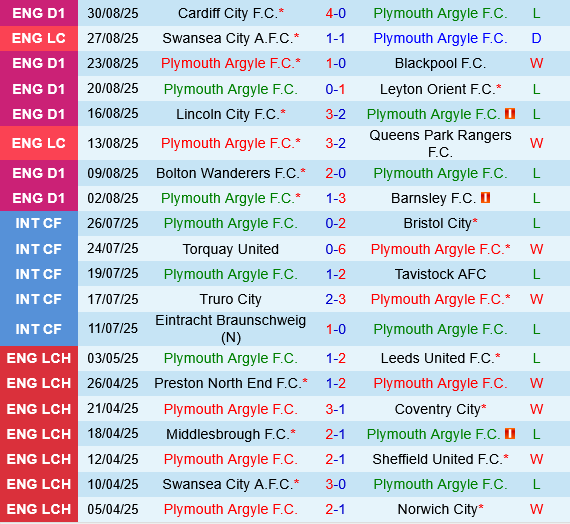Click red card icon next to Barnsley F.C.

click(485, 198)
